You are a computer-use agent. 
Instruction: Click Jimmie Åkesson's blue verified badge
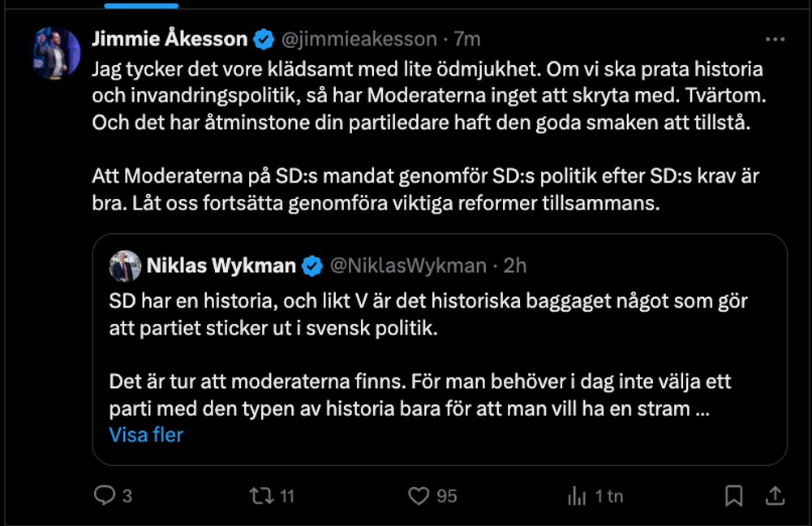264,38
